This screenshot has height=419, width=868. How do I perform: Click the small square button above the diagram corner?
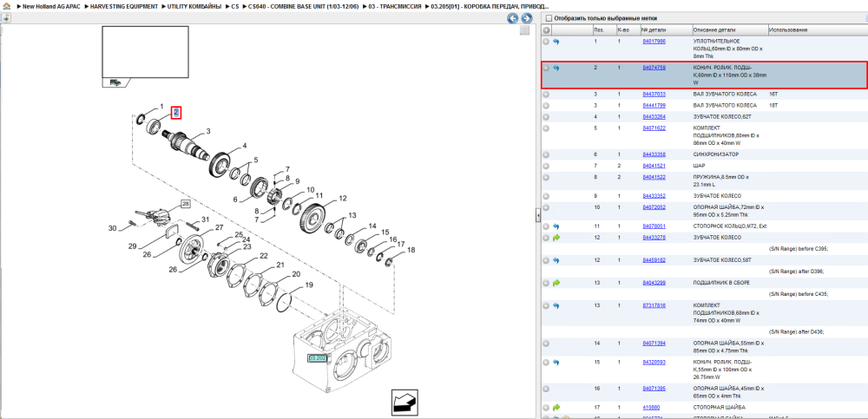click(x=525, y=31)
